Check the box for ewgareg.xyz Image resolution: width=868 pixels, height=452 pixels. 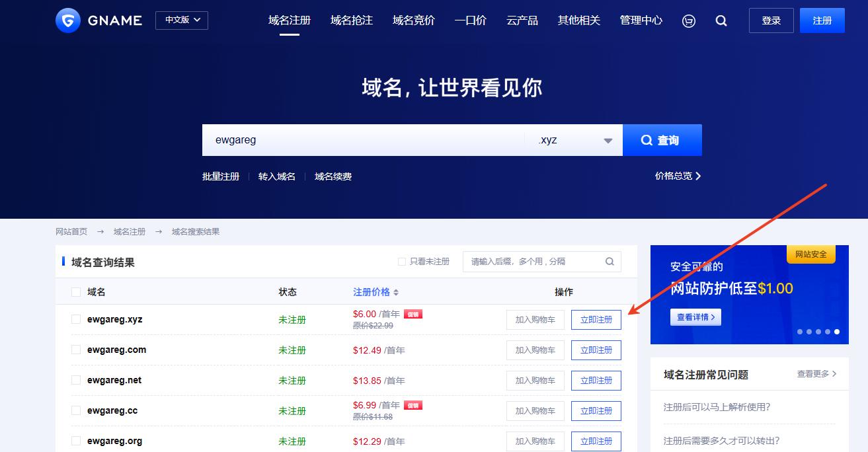[76, 319]
